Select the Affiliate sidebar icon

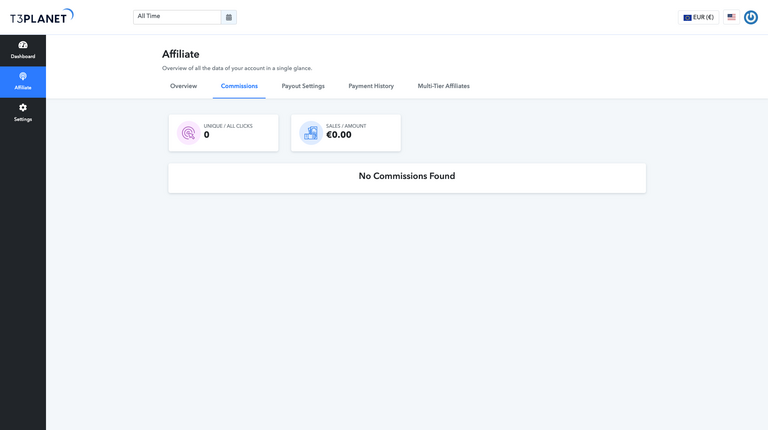pyautogui.click(x=23, y=77)
